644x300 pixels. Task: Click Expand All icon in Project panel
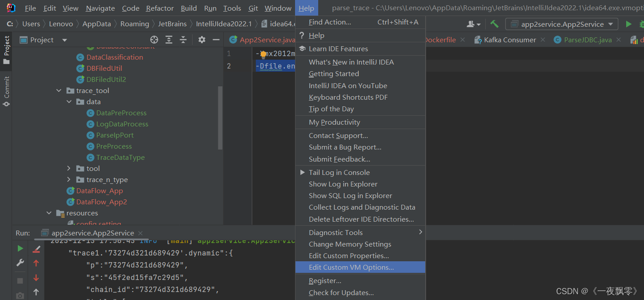(169, 40)
